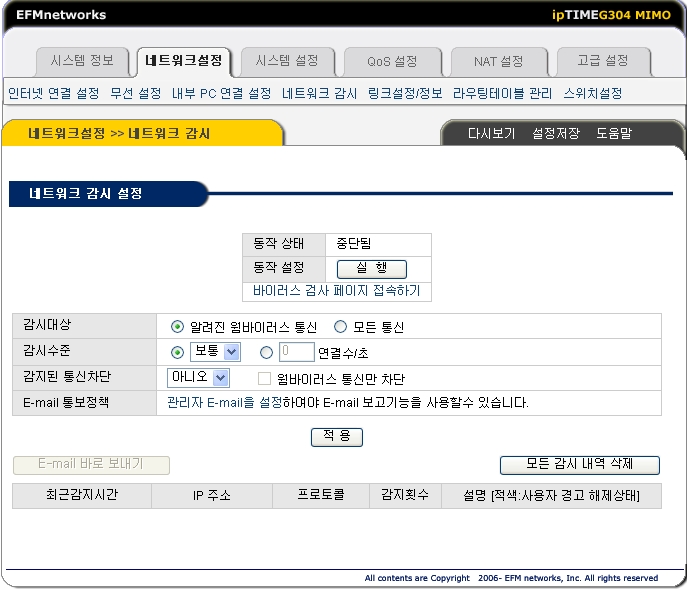The height and width of the screenshot is (589, 687).
Task: Click the ipTIME G304 MIMO title
Action: pos(611,15)
